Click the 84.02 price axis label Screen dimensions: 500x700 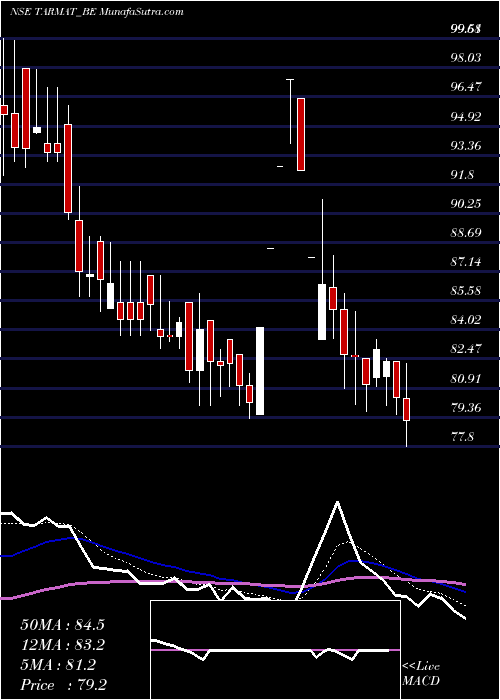point(466,320)
